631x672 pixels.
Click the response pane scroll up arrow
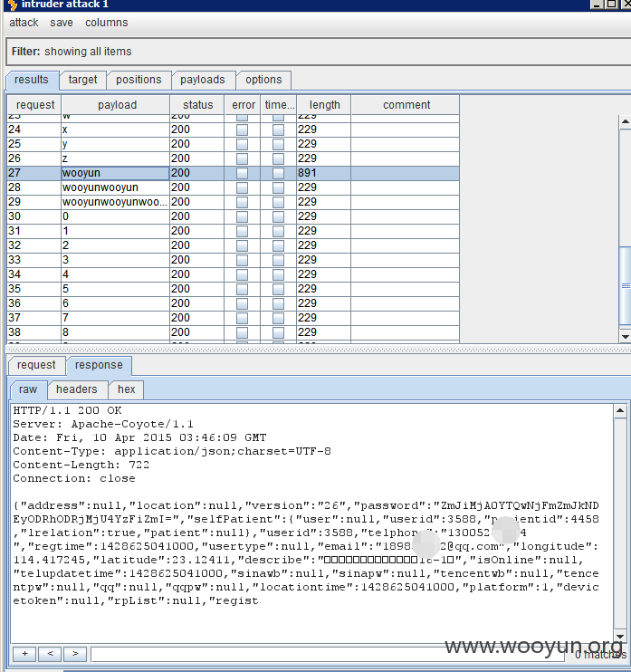(620, 411)
